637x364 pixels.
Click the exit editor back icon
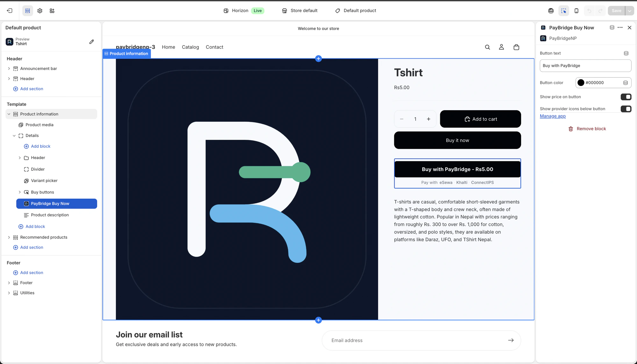10,11
